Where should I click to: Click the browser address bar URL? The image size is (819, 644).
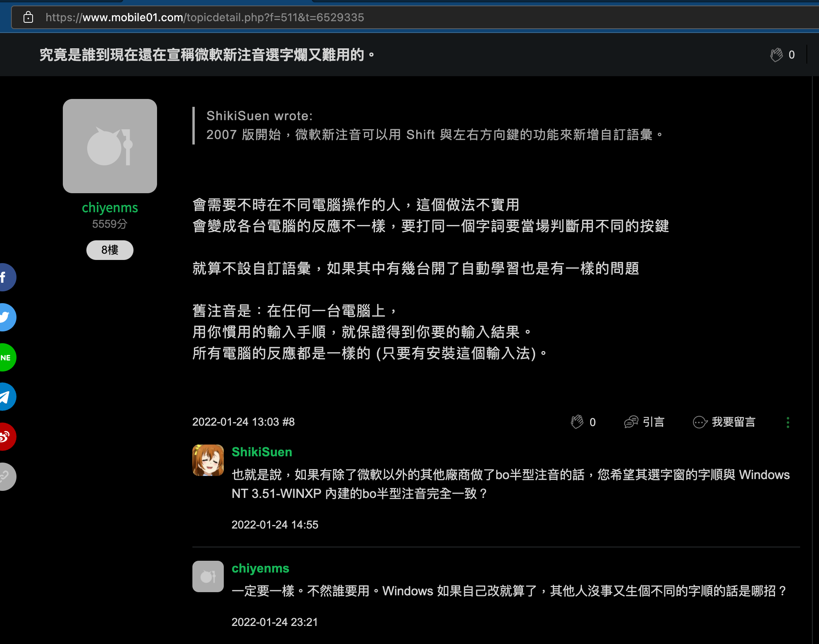[x=204, y=17]
